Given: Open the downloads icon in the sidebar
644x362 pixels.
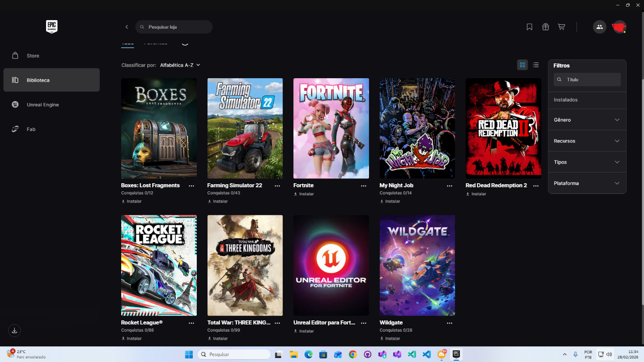Looking at the screenshot, I should [x=15, y=330].
